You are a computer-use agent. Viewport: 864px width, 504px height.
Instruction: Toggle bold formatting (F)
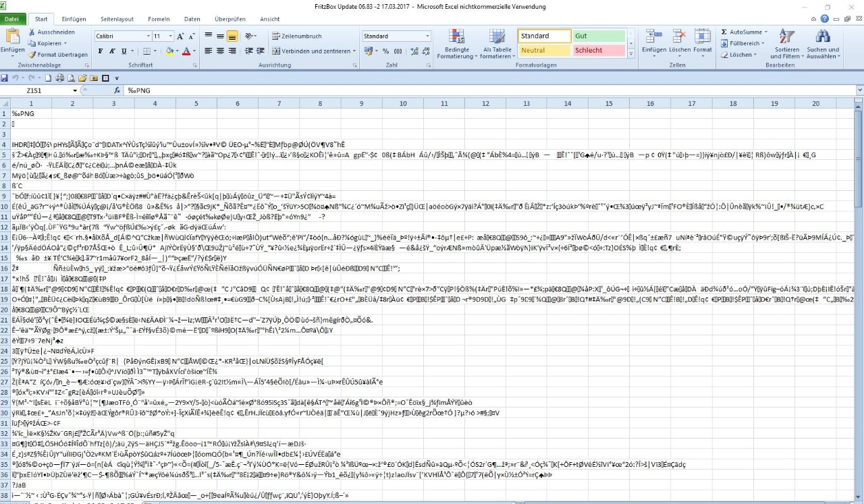click(101, 51)
